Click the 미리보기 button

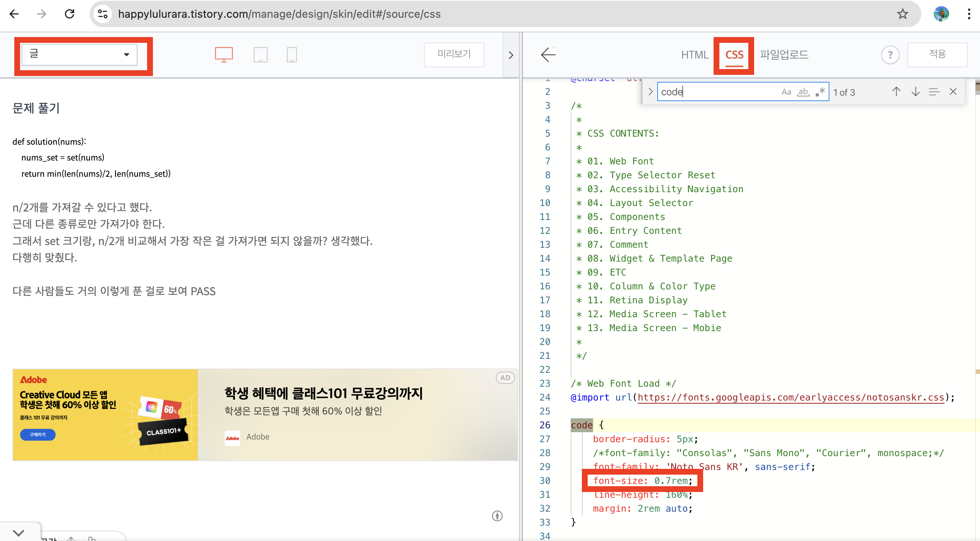click(x=454, y=54)
